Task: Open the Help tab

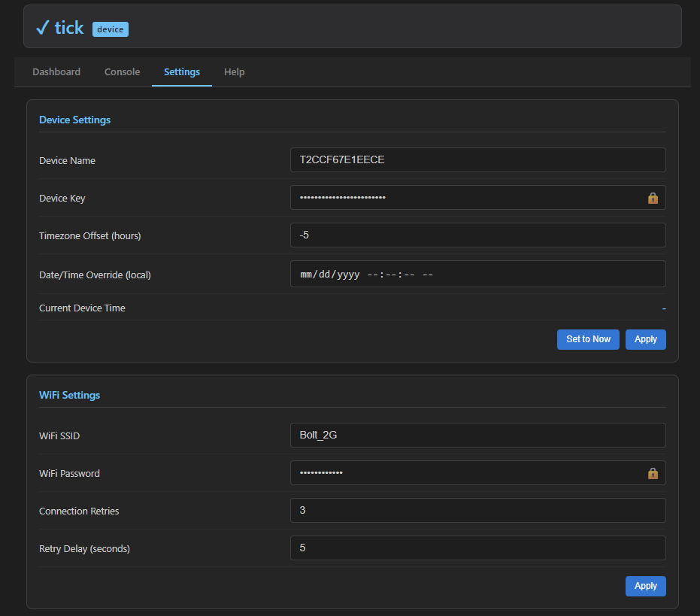Action: pyautogui.click(x=234, y=71)
